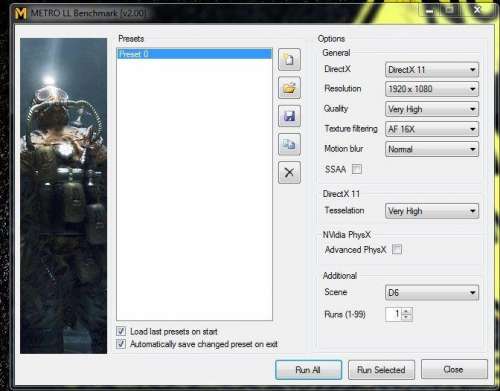
Task: Click the diver artwork image
Action: pyautogui.click(x=63, y=196)
